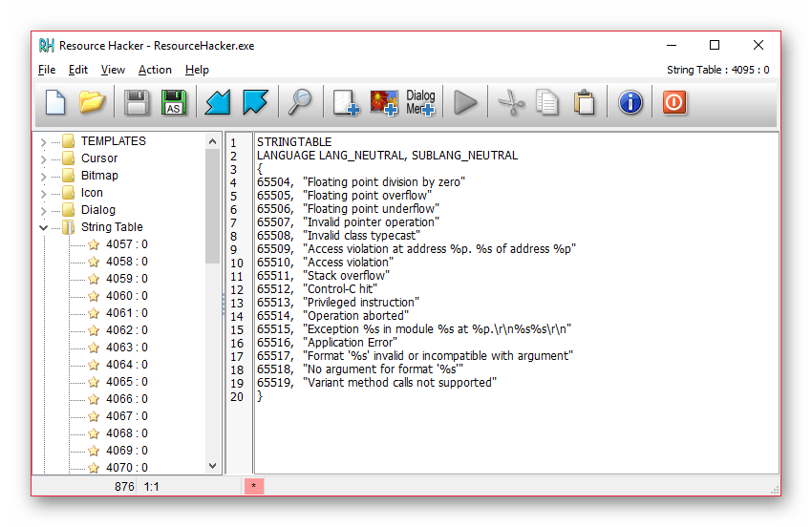Click the Resource Hacker RH title icon

point(46,46)
